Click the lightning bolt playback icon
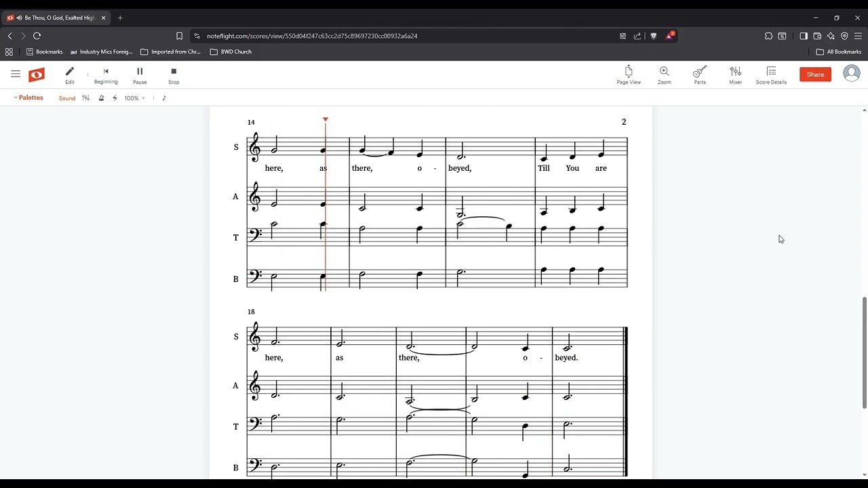This screenshot has width=868, height=488. 115,98
